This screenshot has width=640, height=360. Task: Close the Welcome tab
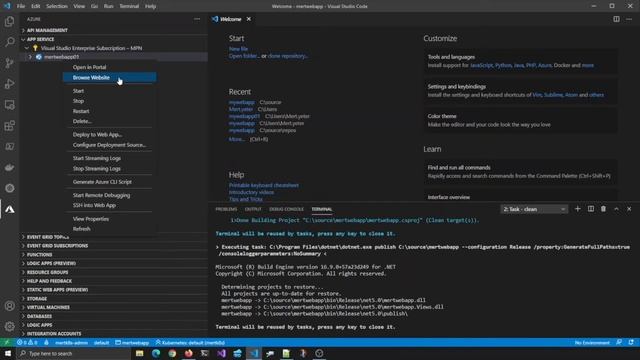tap(249, 19)
